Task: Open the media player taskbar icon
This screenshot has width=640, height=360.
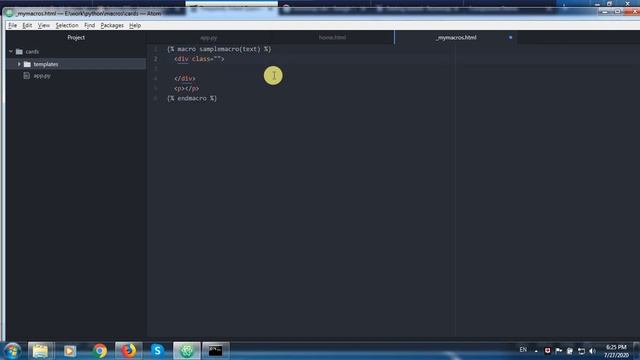Action: click(70, 351)
